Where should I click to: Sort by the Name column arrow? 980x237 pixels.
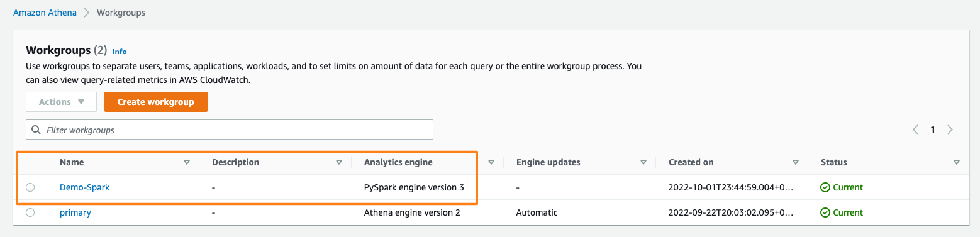[x=187, y=162]
